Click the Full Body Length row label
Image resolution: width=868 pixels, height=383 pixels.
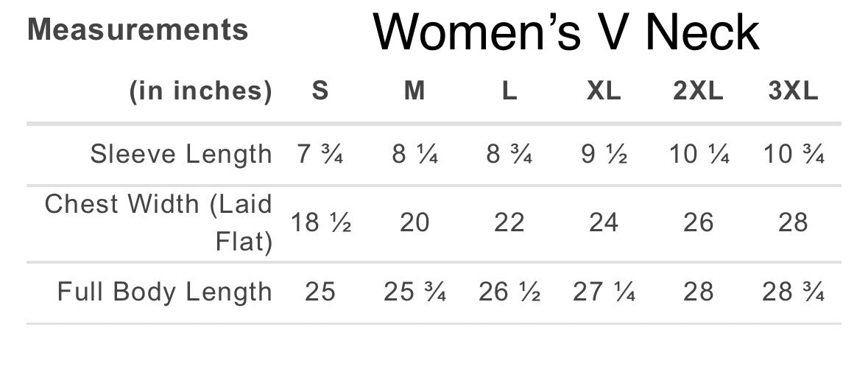164,292
